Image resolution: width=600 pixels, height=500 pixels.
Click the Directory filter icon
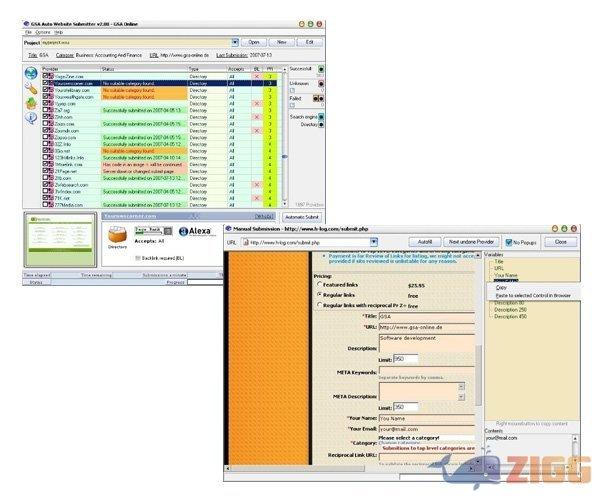(321, 125)
